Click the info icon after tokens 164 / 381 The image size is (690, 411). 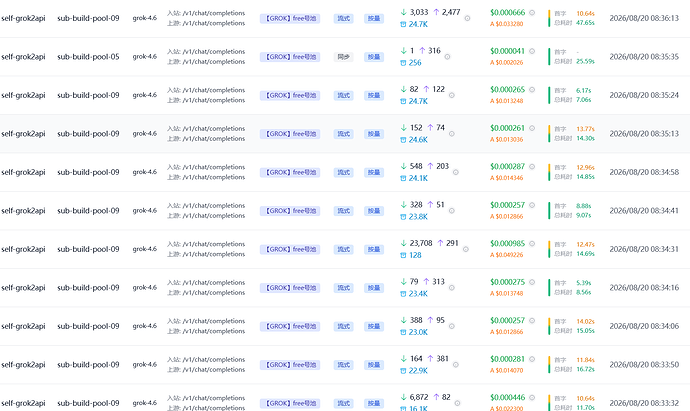pyautogui.click(x=455, y=365)
